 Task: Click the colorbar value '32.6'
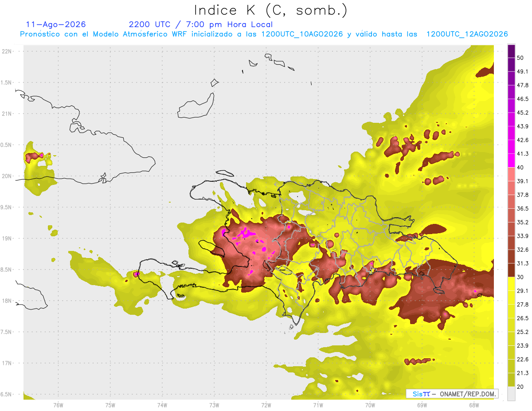pyautogui.click(x=522, y=250)
